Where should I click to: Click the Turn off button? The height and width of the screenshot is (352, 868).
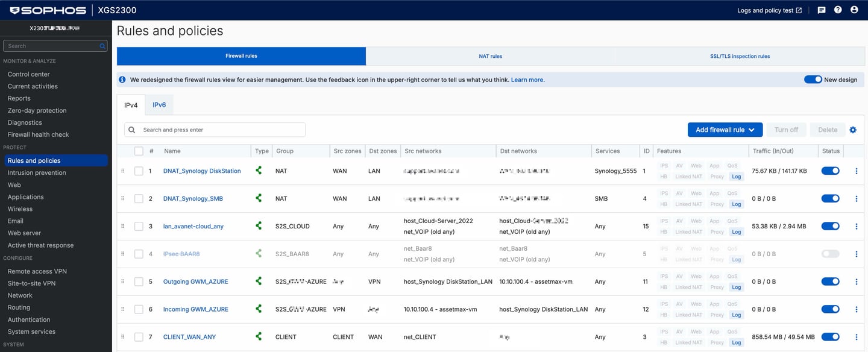point(786,130)
